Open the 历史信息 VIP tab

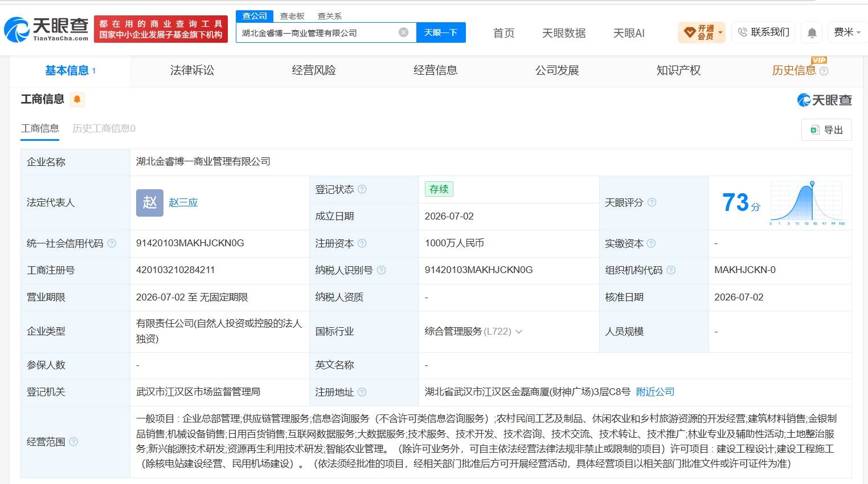pos(794,71)
